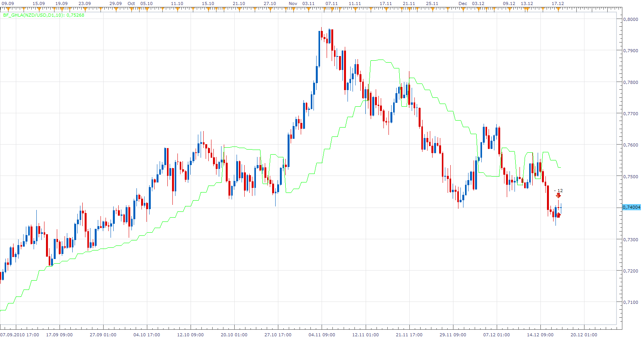Image resolution: width=644 pixels, height=339 pixels.
Task: Click the '- 12' text above the down arrow
Action: click(x=559, y=191)
